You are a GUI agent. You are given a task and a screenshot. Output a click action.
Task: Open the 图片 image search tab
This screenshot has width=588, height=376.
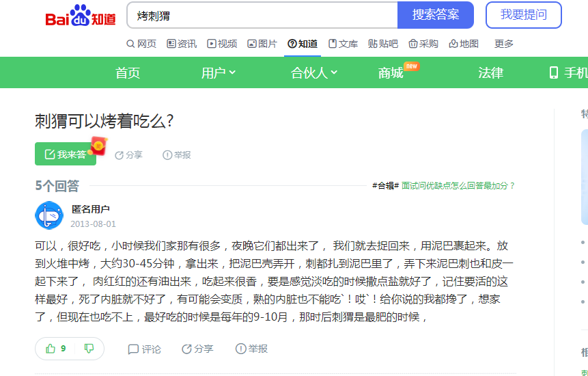pyautogui.click(x=262, y=44)
